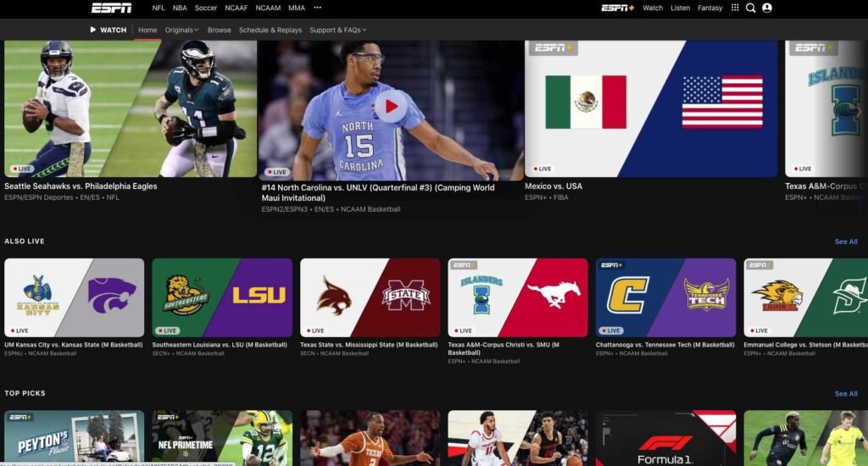The image size is (868, 466).
Task: Open Texas A&M-Corpus Christi vs. SMU card
Action: 518,297
